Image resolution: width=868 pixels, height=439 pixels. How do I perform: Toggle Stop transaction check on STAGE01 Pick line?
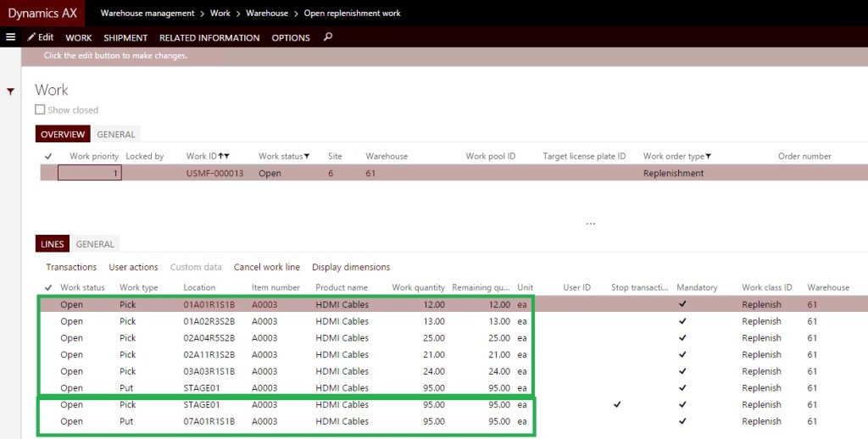616,405
